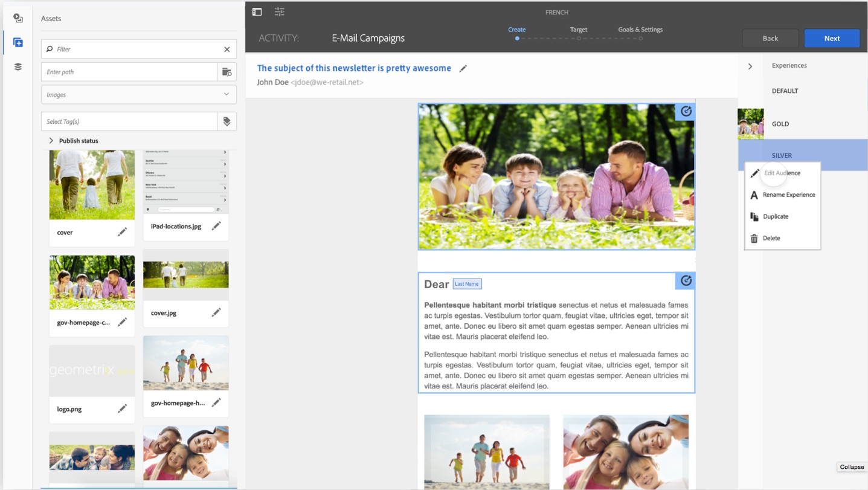This screenshot has width=868, height=490.
Task: Collapse the Experiences panel chevron
Action: 750,66
